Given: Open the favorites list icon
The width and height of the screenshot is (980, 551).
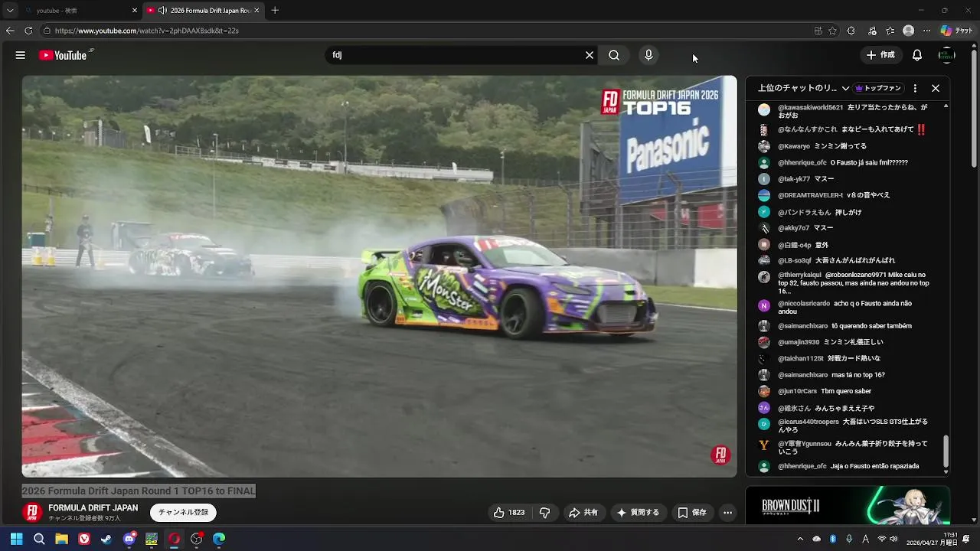Looking at the screenshot, I should click(890, 31).
